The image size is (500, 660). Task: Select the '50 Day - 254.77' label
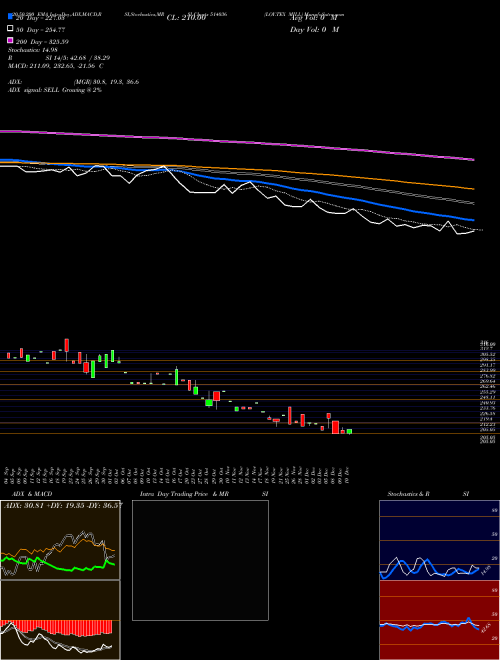click(41, 30)
